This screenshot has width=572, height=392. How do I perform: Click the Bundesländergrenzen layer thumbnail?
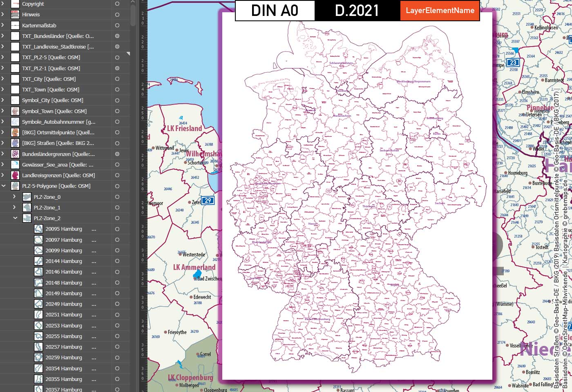point(14,154)
